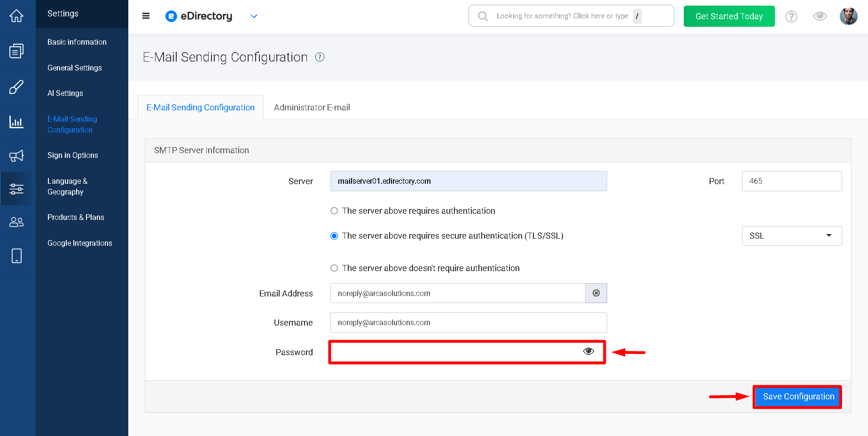The height and width of the screenshot is (436, 868).
Task: Open Language & Geography menu item
Action: click(68, 187)
